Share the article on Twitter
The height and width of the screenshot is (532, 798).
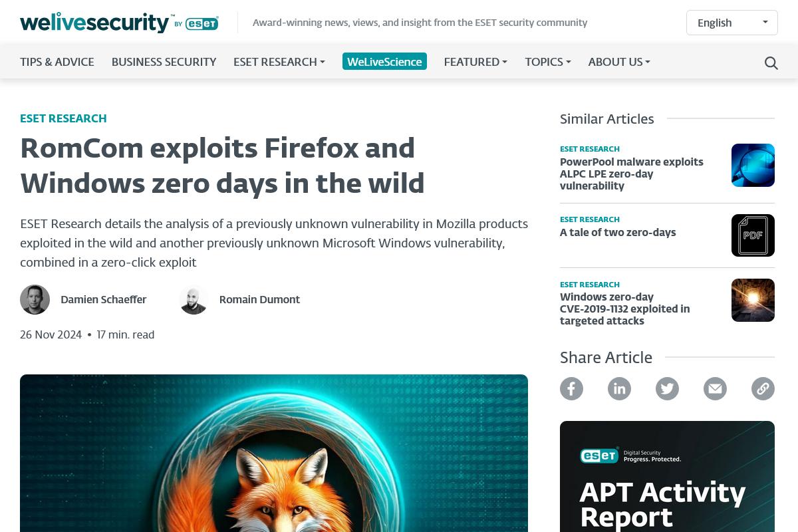(x=667, y=388)
